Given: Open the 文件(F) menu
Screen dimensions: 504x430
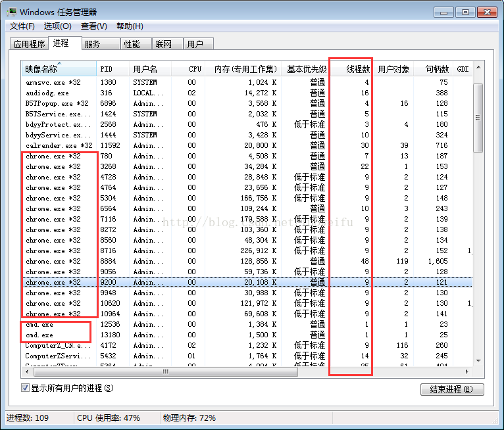Looking at the screenshot, I should 22,26.
